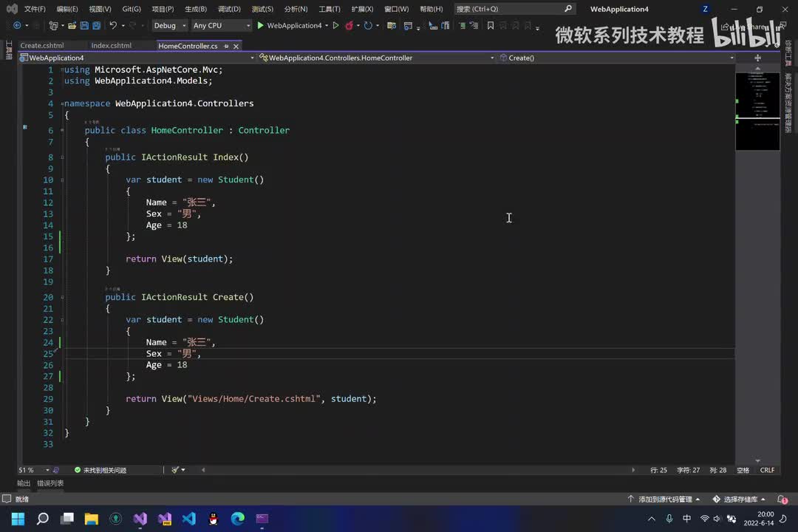Click the Windows Start button
798x532 pixels.
[x=18, y=518]
